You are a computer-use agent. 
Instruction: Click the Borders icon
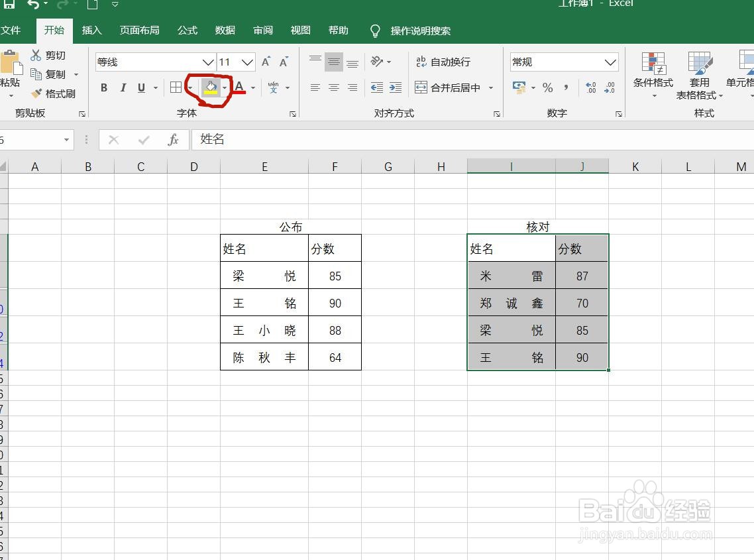pyautogui.click(x=176, y=87)
